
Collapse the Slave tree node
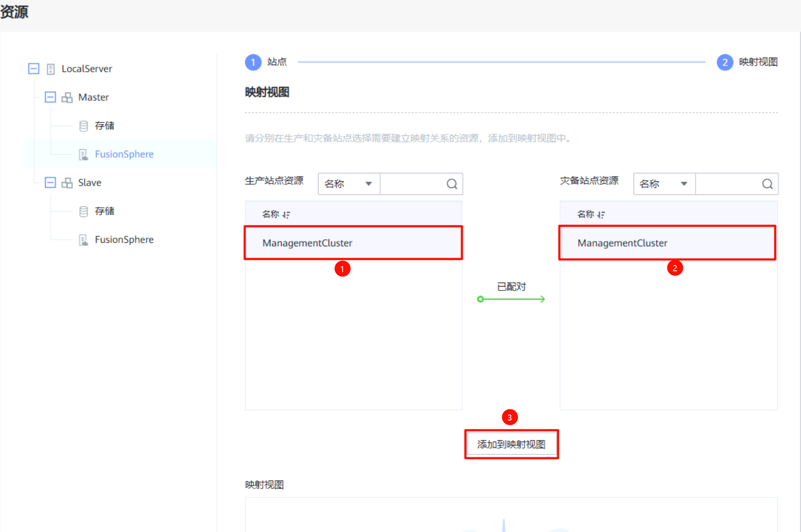[x=50, y=183]
